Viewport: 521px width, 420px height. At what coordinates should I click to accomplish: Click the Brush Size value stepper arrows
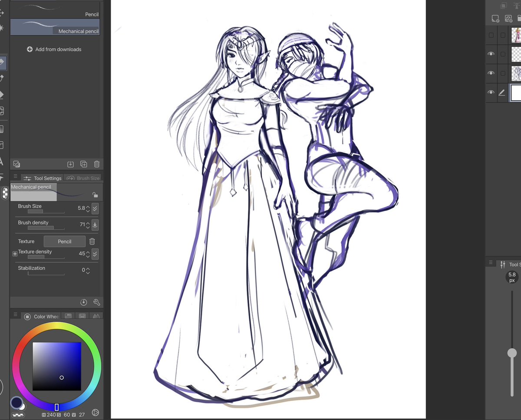pyautogui.click(x=88, y=208)
